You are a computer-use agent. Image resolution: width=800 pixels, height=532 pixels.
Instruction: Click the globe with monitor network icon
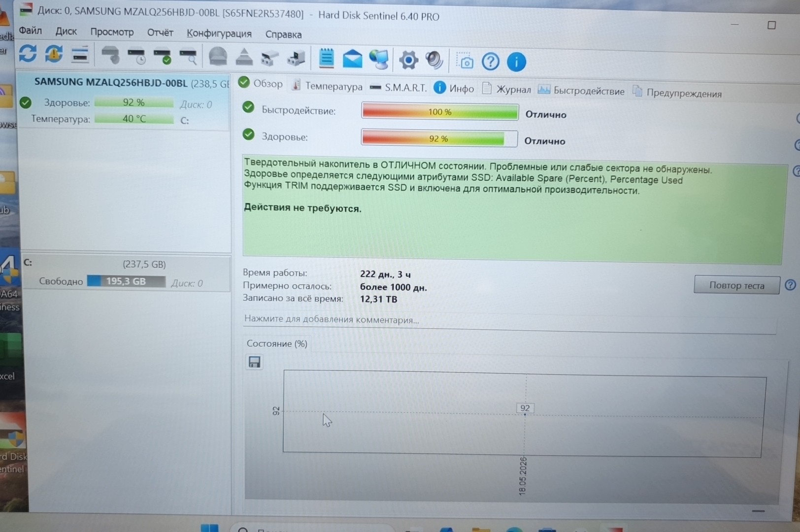click(x=379, y=60)
